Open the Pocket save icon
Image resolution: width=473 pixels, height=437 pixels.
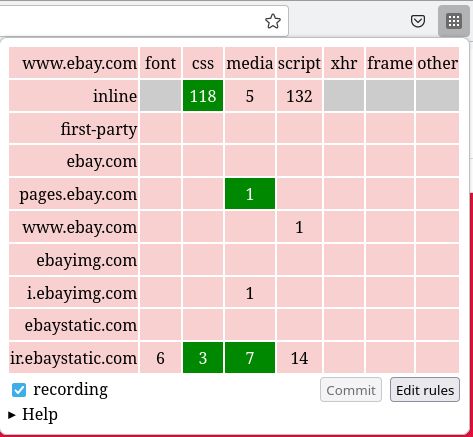pos(418,21)
